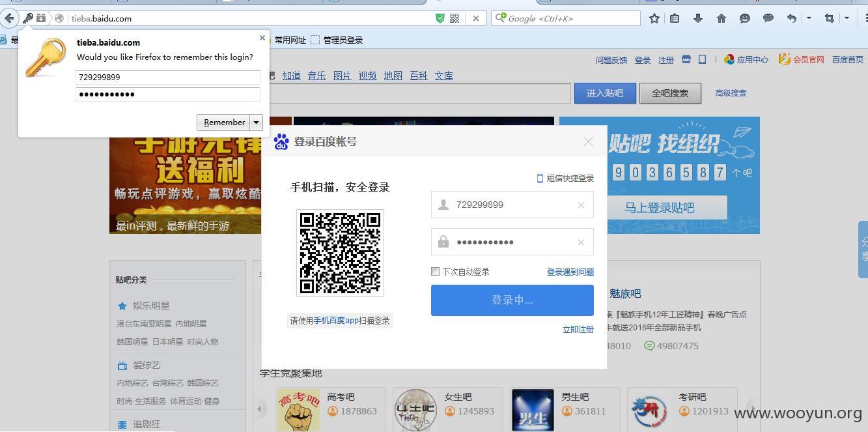Open 魅族吧 link
Viewport: 868px width, 432px height.
tap(625, 294)
